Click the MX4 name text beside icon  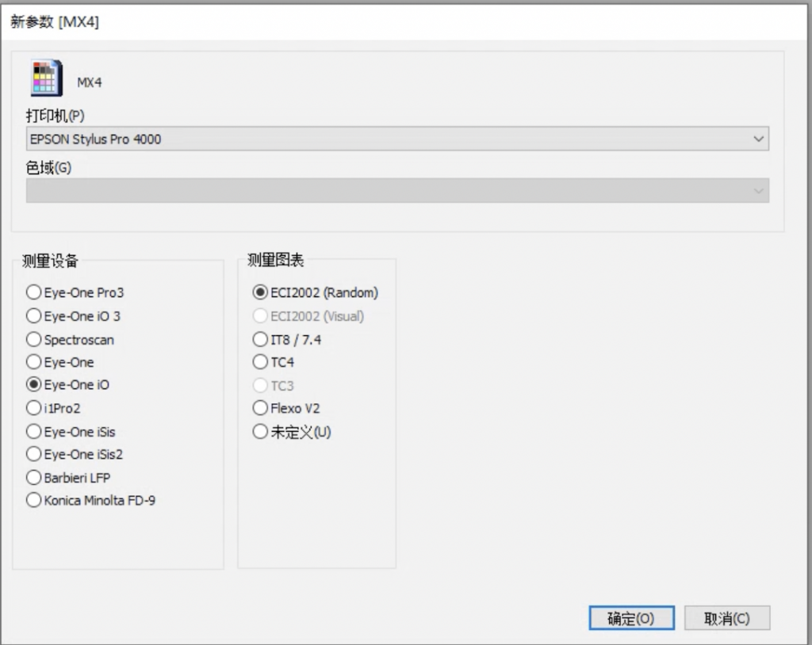click(90, 82)
